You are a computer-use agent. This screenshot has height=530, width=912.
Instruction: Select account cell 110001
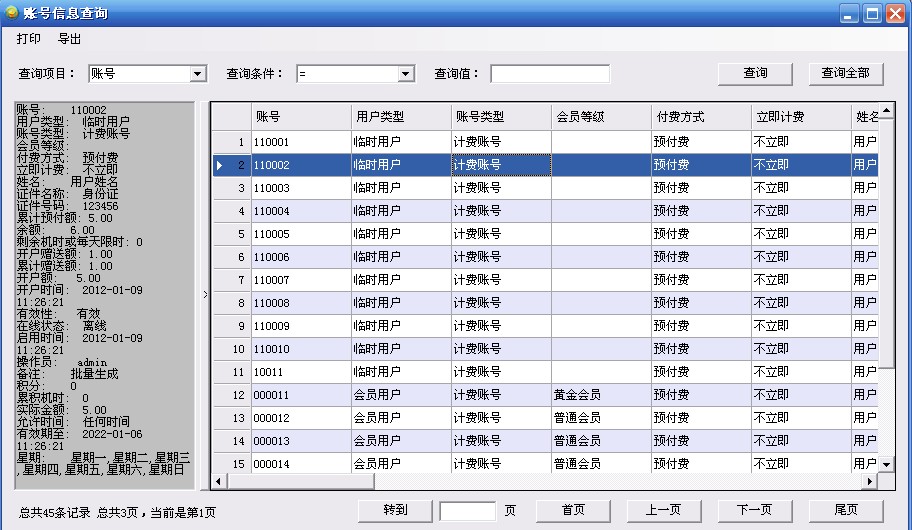[x=301, y=142]
